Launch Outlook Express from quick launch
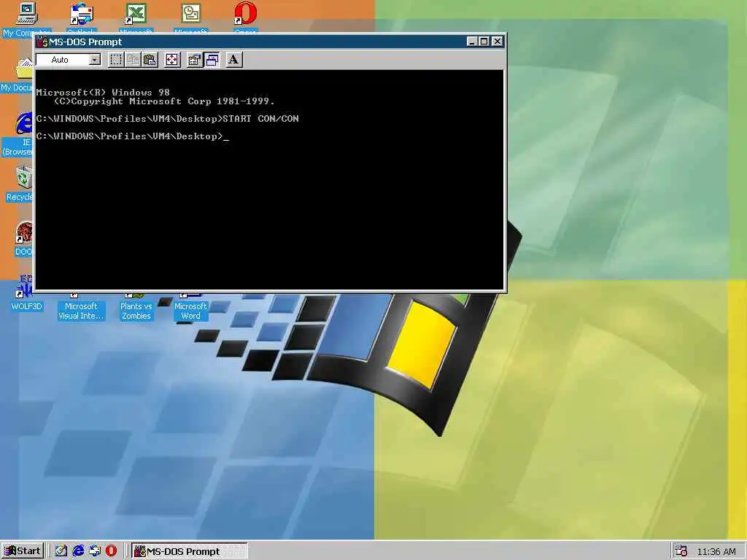The image size is (747, 560). pos(94,551)
